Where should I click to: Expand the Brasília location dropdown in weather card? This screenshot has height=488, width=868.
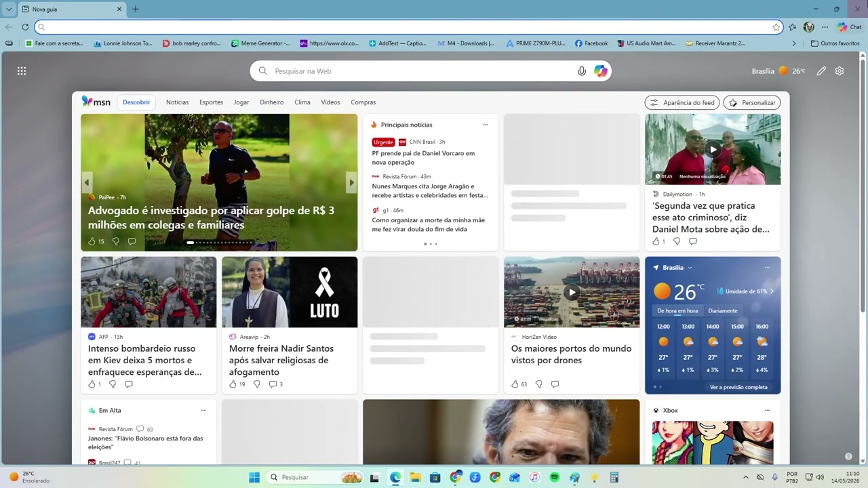(690, 268)
